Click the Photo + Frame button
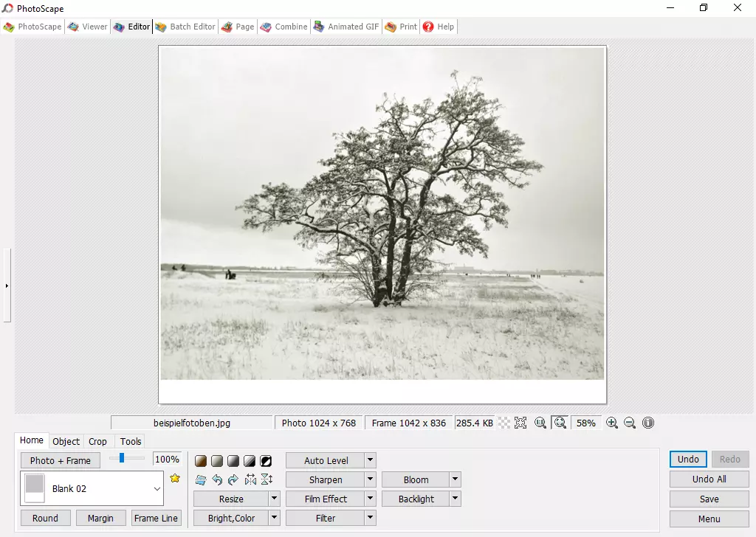Image resolution: width=756 pixels, height=537 pixels. tap(61, 460)
